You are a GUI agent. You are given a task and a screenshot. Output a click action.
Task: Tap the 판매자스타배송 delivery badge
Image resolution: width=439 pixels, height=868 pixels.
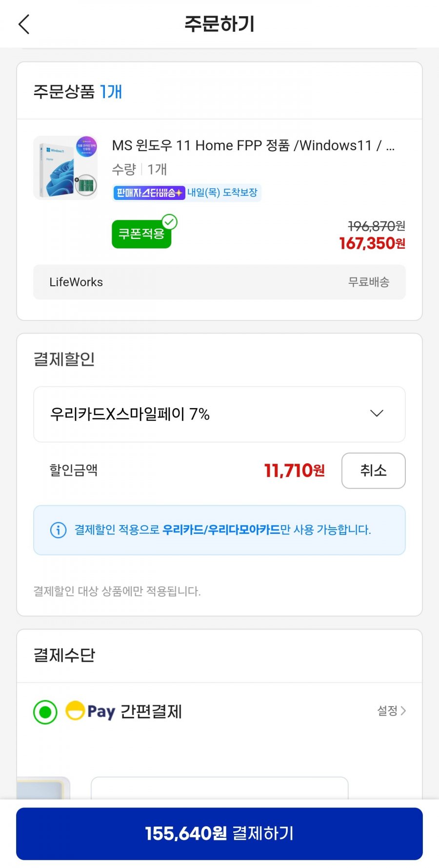(149, 193)
